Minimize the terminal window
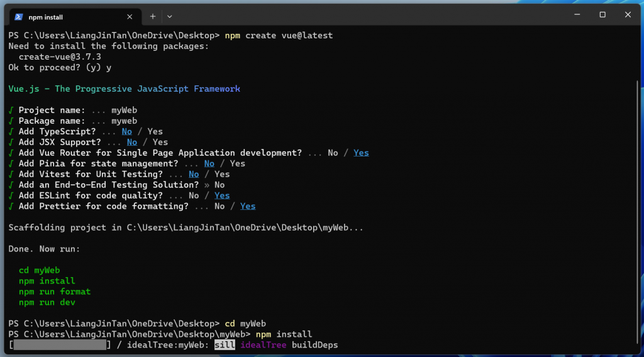Image resolution: width=644 pixels, height=357 pixels. (x=577, y=15)
